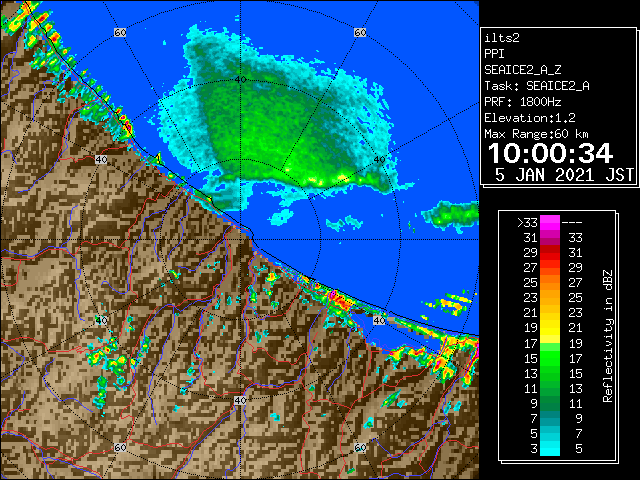The image size is (640, 480).
Task: Click the '3' label at legend's bottom left
Action: (x=534, y=449)
